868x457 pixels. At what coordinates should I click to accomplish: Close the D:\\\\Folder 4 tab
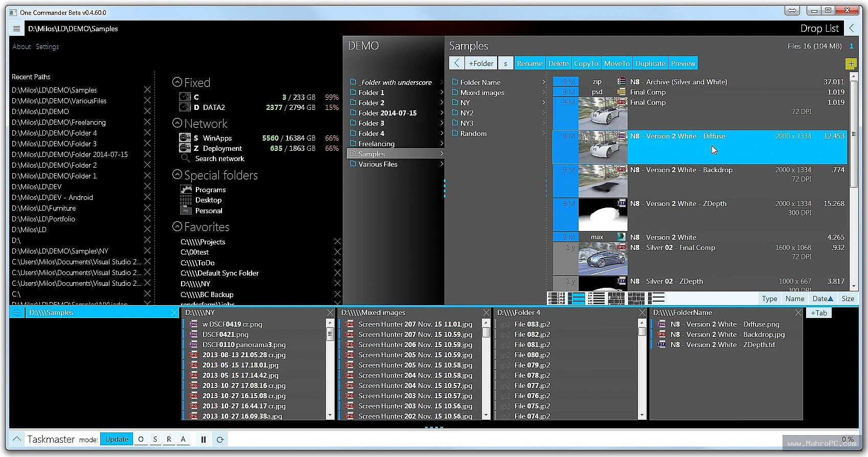(x=642, y=312)
